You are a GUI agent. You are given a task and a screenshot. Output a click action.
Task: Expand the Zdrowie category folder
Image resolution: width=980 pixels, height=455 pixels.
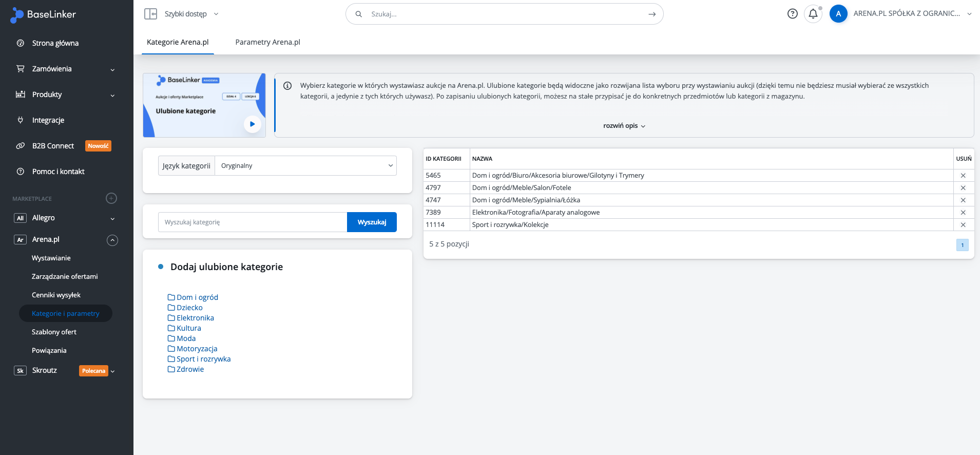[186, 369]
